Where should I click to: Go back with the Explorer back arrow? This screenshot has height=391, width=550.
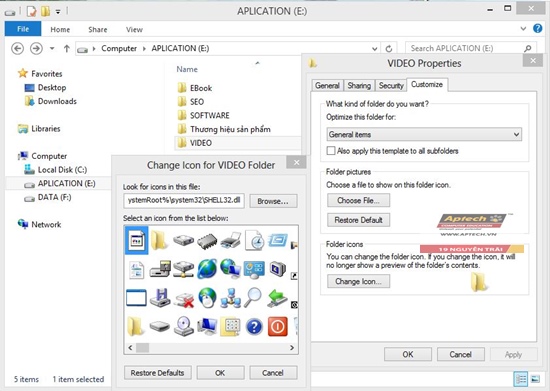point(18,48)
